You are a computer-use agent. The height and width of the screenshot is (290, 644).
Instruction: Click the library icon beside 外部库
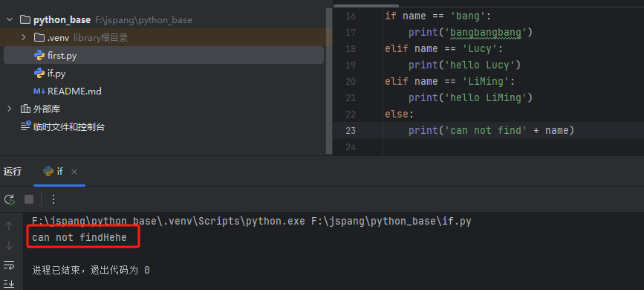(x=25, y=109)
